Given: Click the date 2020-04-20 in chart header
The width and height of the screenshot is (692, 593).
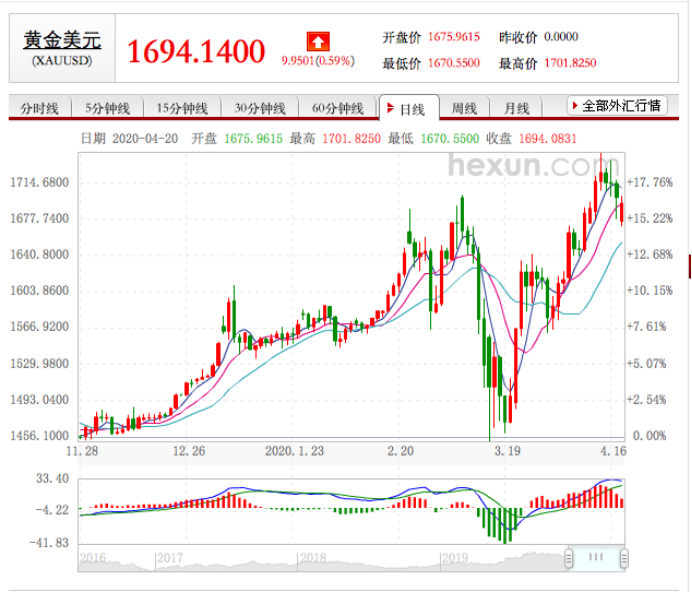Looking at the screenshot, I should click(x=145, y=139).
